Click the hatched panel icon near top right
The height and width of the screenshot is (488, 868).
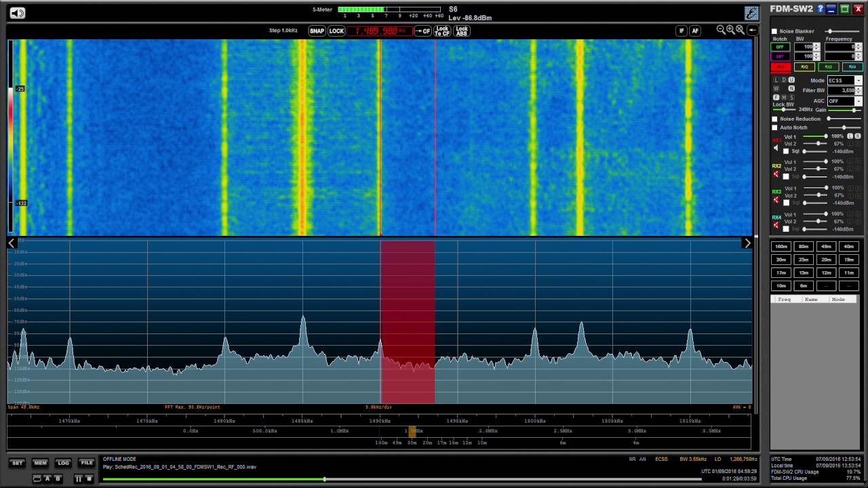pos(751,13)
